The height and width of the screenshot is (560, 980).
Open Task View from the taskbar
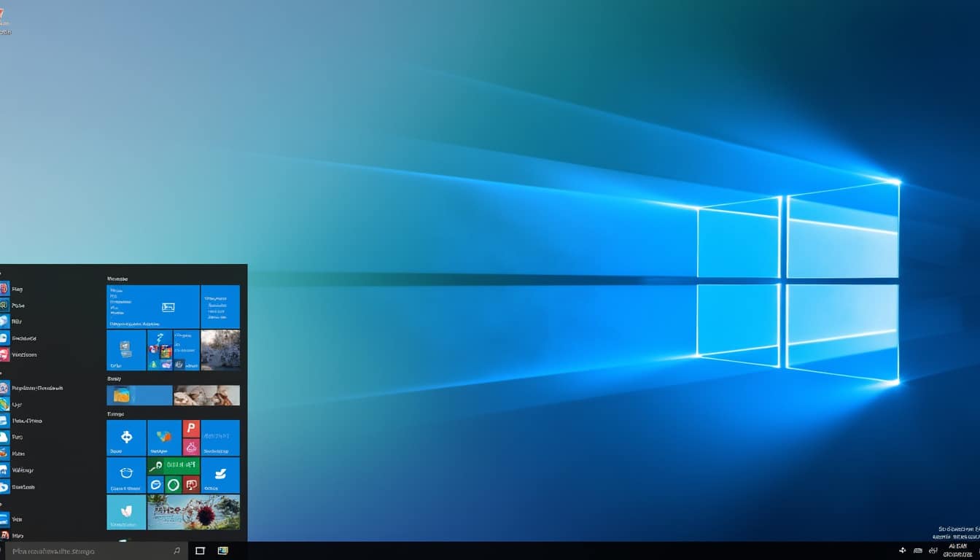pyautogui.click(x=200, y=551)
